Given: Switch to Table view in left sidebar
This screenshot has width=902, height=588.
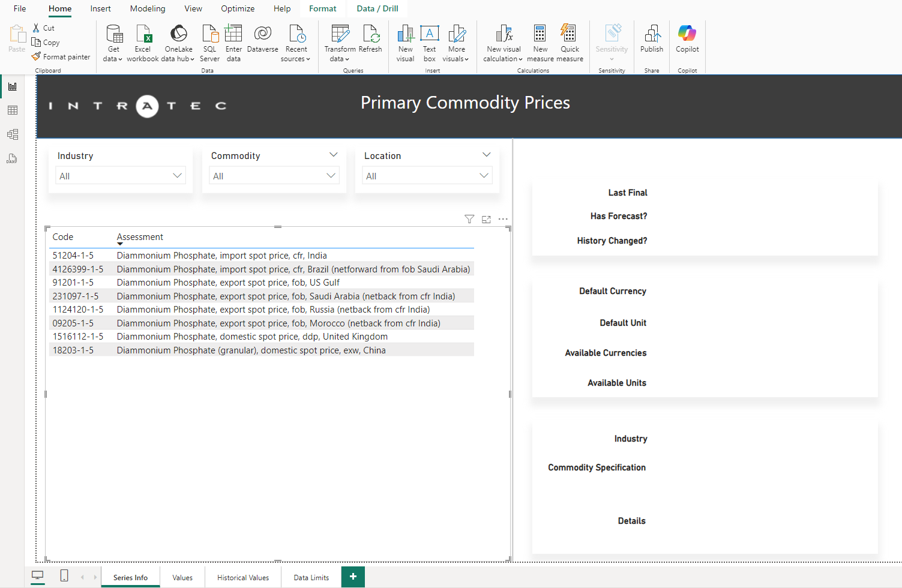Looking at the screenshot, I should [x=13, y=110].
